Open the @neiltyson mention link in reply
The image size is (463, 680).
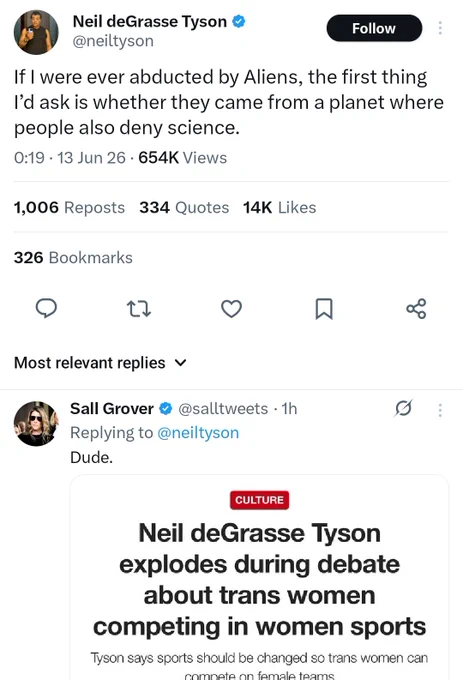pos(198,432)
